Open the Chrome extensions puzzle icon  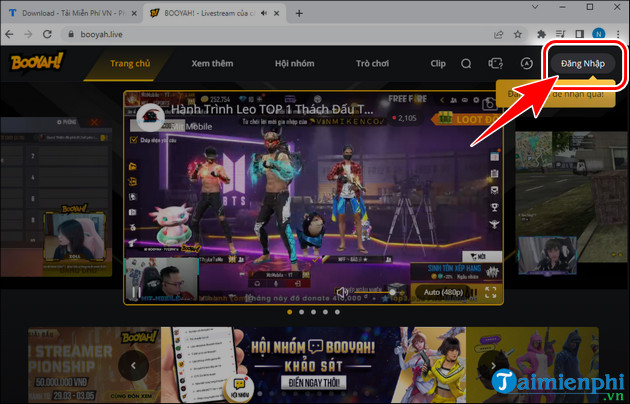tap(541, 35)
